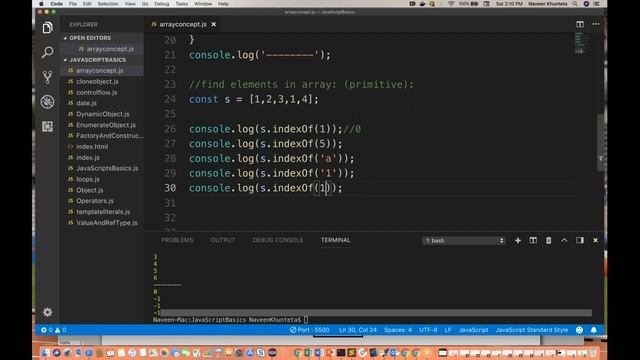Viewport: 640px width, 360px height.
Task: Open controlflow.js in explorer
Action: (x=97, y=92)
